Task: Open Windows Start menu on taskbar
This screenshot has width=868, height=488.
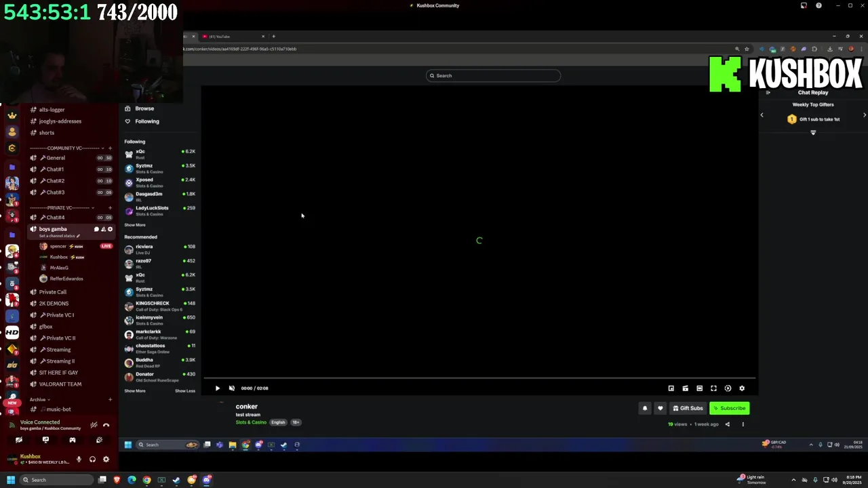Action: point(11,480)
